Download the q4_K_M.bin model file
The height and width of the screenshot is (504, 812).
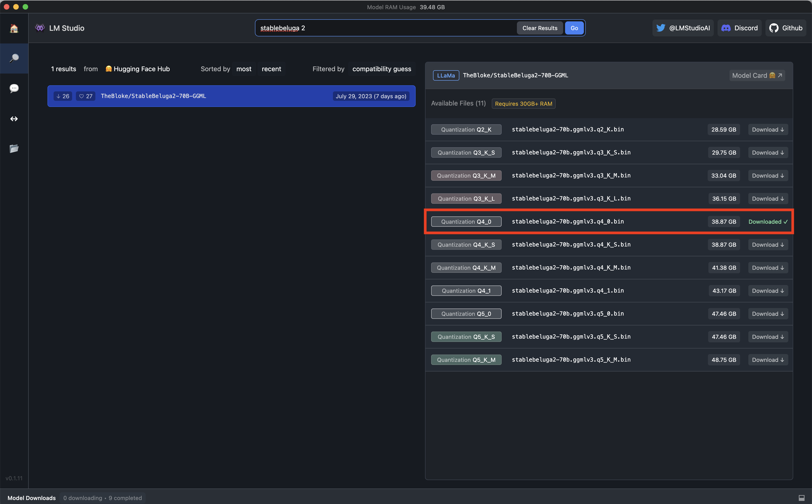click(768, 268)
